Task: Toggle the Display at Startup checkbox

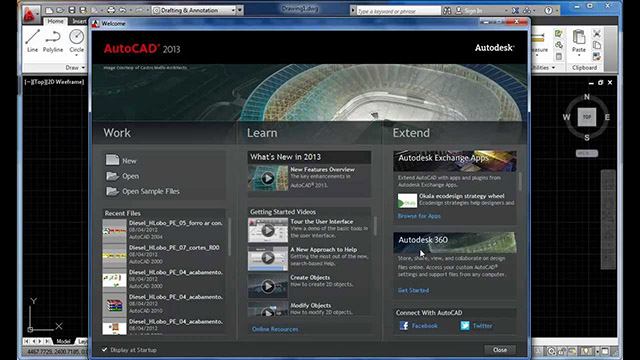Action: (104, 350)
